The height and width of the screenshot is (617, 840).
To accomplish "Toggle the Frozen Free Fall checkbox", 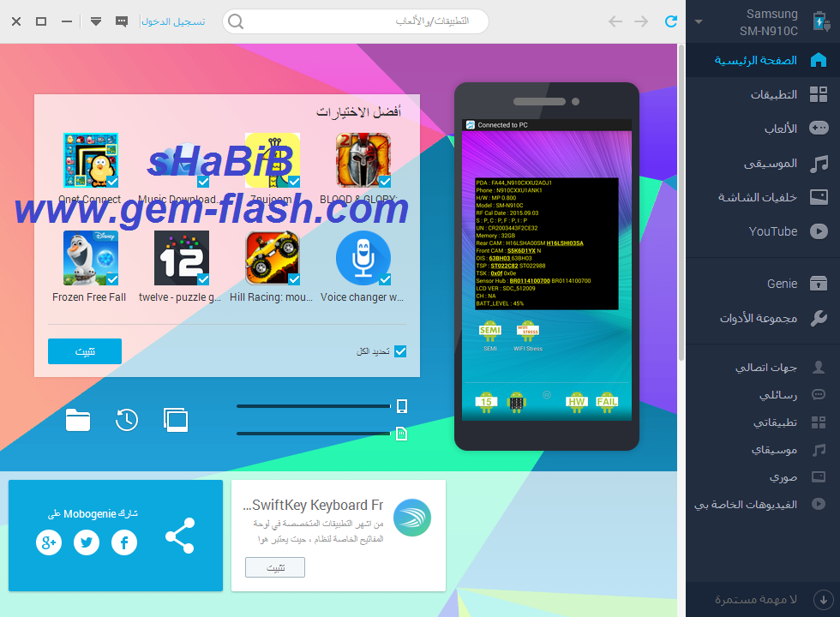I will coord(112,279).
